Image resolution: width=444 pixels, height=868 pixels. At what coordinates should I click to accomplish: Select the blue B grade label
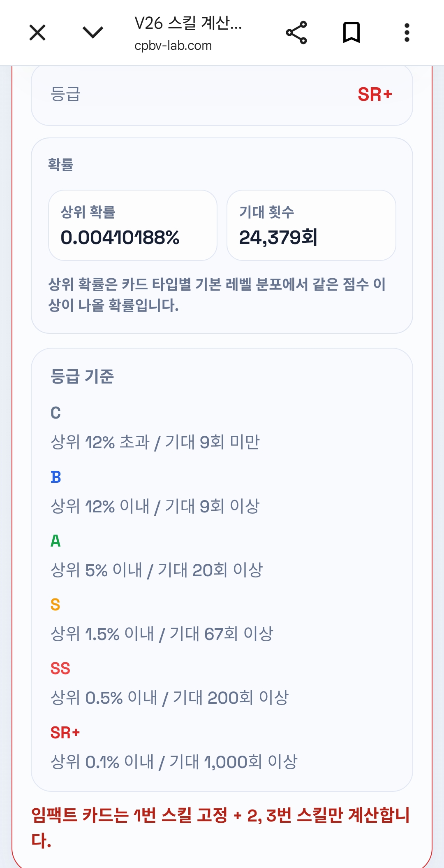pyautogui.click(x=55, y=477)
